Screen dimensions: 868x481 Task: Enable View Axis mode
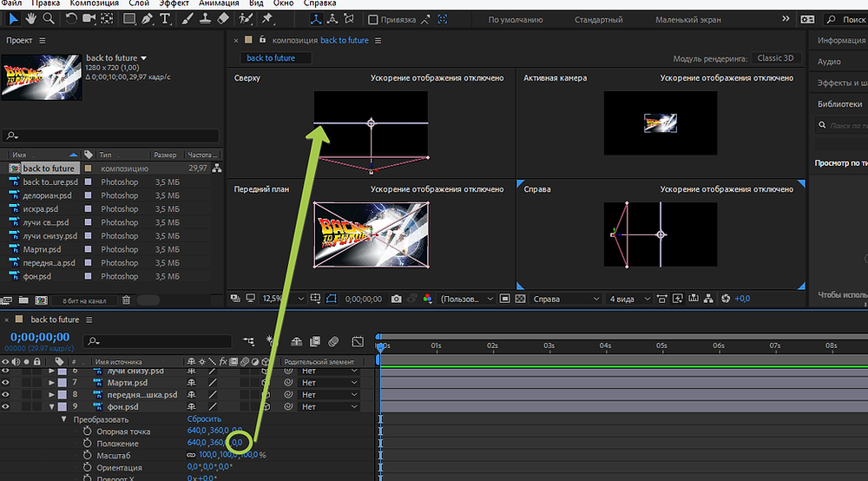coord(349,19)
